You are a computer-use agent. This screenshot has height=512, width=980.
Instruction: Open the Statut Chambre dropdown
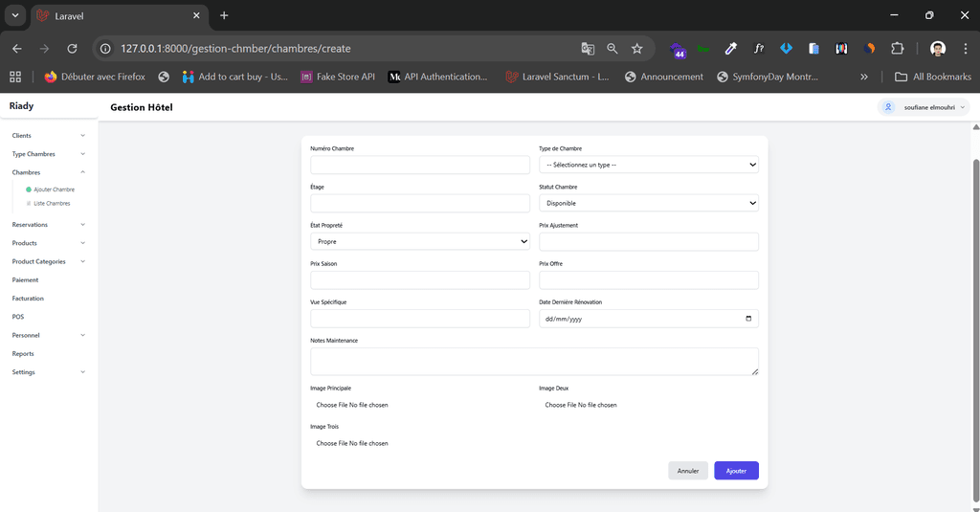(648, 203)
